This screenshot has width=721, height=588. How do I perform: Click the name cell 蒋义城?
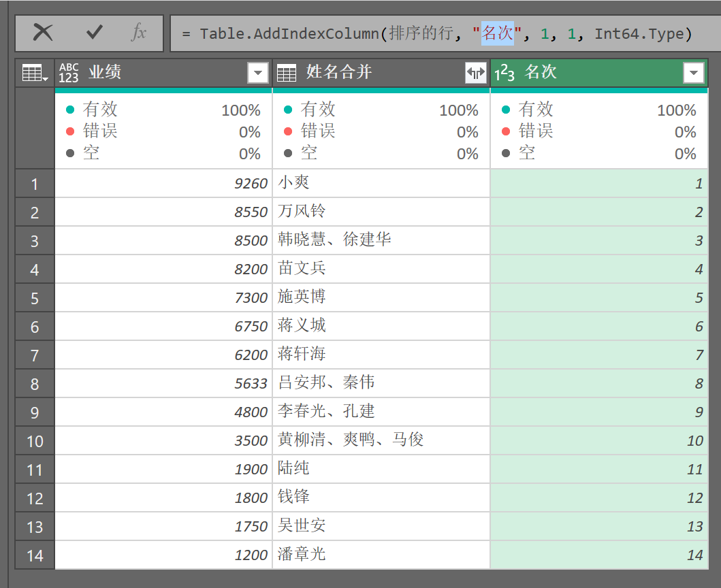click(381, 327)
